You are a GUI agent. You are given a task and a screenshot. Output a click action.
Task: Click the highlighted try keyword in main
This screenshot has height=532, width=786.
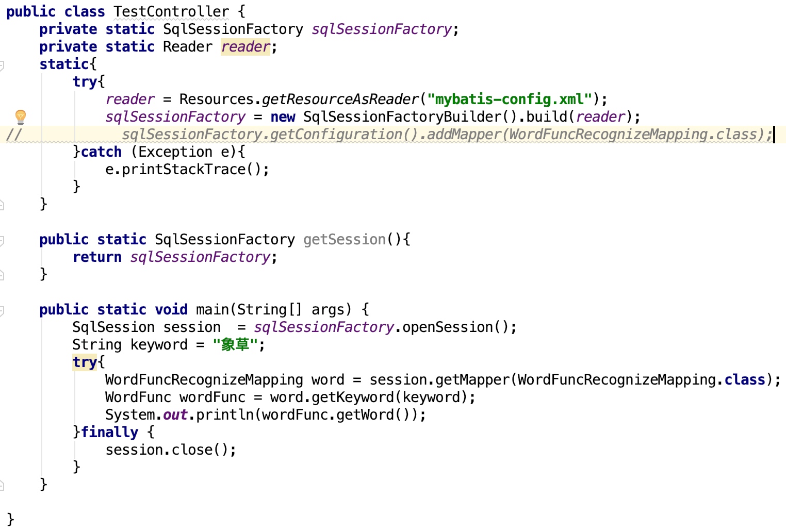pyautogui.click(x=85, y=362)
